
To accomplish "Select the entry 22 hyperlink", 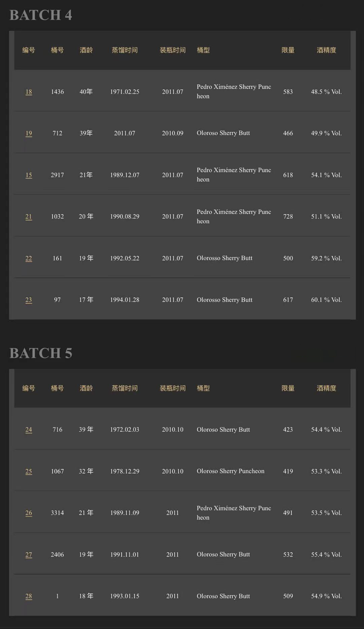I will 29,258.
